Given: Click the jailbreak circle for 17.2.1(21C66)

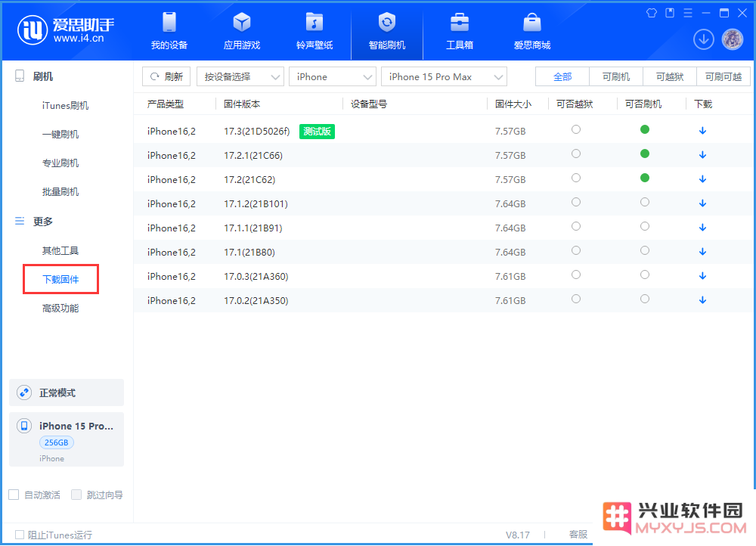Looking at the screenshot, I should coord(575,154).
